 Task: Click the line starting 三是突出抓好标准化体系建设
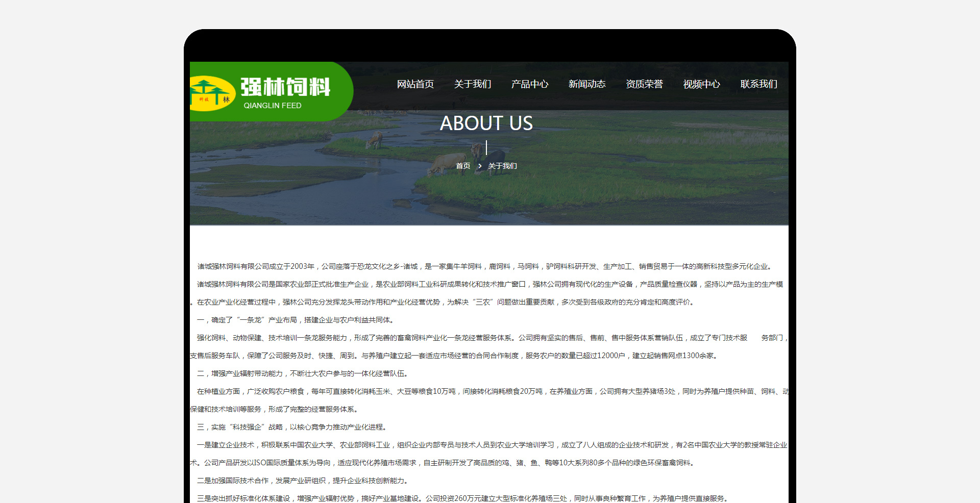pos(463,498)
